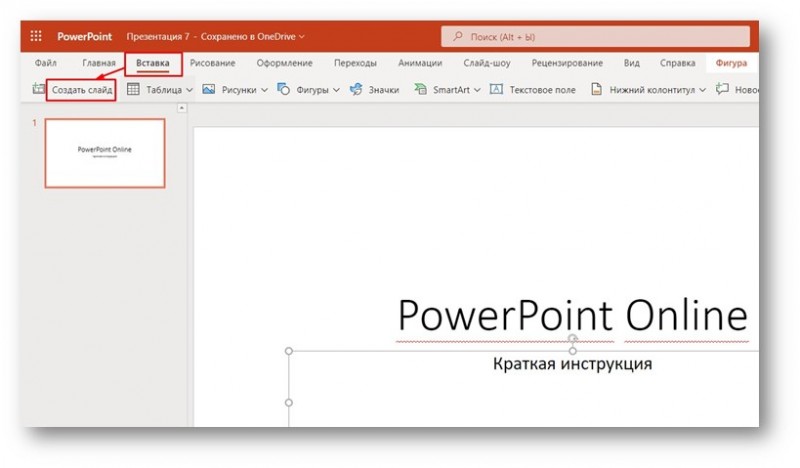Select the Вставка tab
The width and height of the screenshot is (800, 468).
click(153, 63)
